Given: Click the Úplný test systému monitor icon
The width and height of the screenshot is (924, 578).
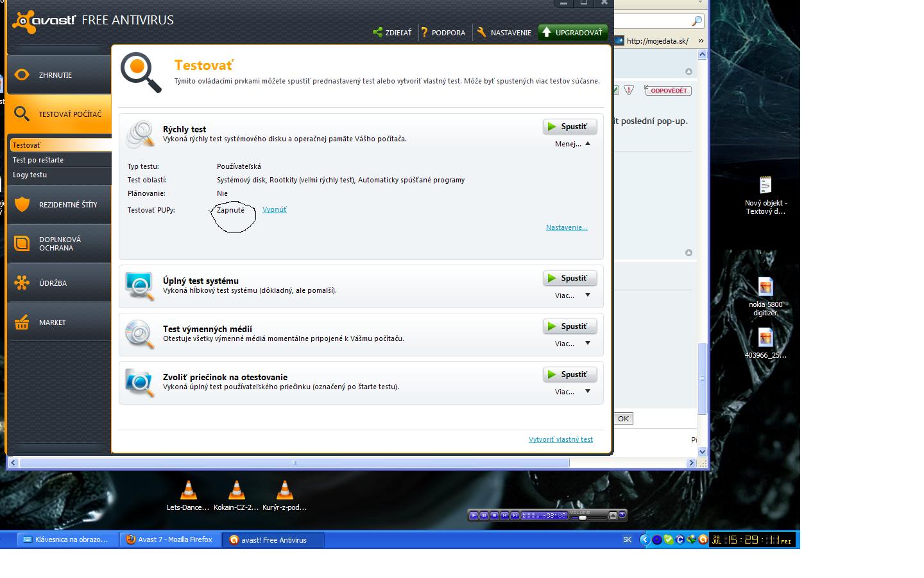Looking at the screenshot, I should pyautogui.click(x=141, y=286).
